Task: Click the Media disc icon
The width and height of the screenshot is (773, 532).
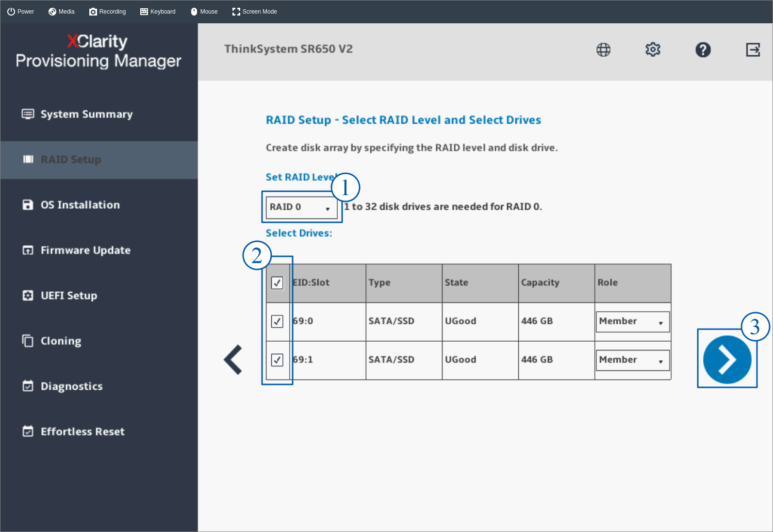Action: (52, 12)
